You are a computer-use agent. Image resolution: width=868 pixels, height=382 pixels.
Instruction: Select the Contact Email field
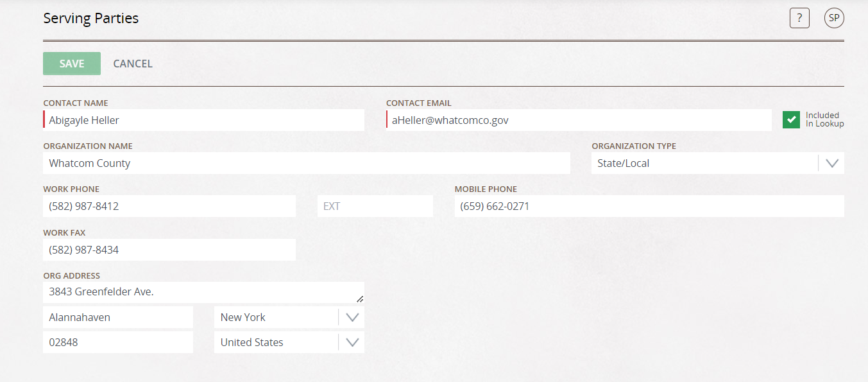coord(579,120)
